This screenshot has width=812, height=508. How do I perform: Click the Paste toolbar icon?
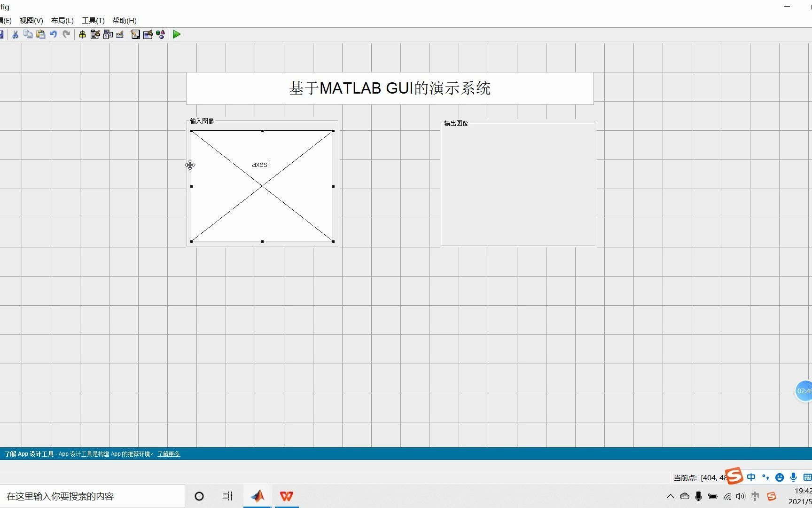pos(40,34)
